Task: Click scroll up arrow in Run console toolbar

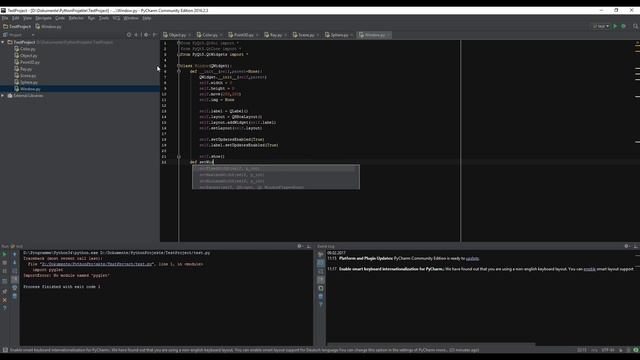Action: [15, 254]
